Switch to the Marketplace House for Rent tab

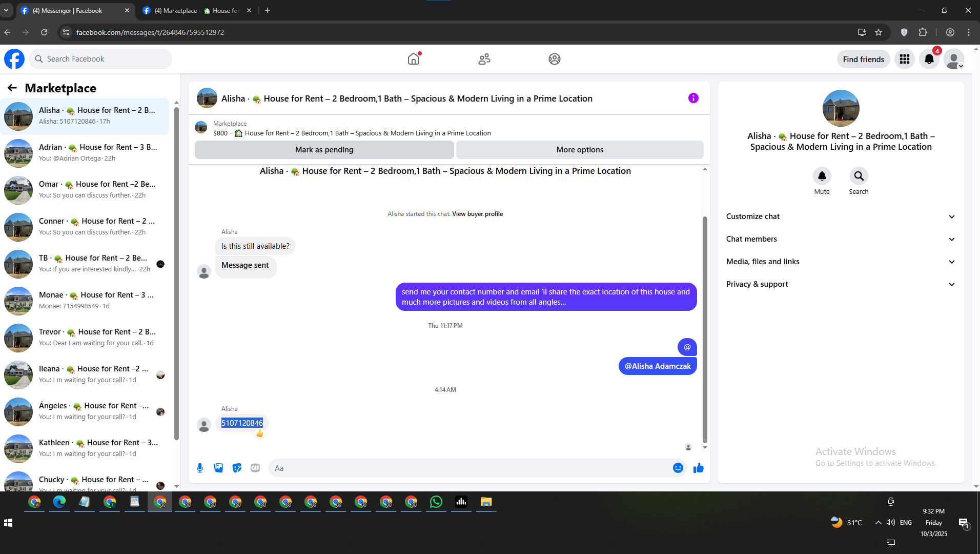point(197,10)
